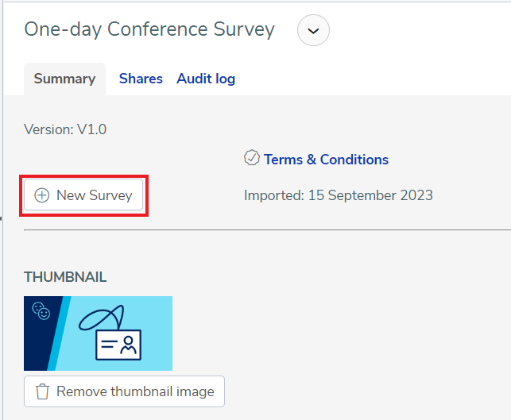The image size is (511, 420).
Task: Click the checkmark badge icon beside Terms & Conditions
Action: (x=252, y=157)
